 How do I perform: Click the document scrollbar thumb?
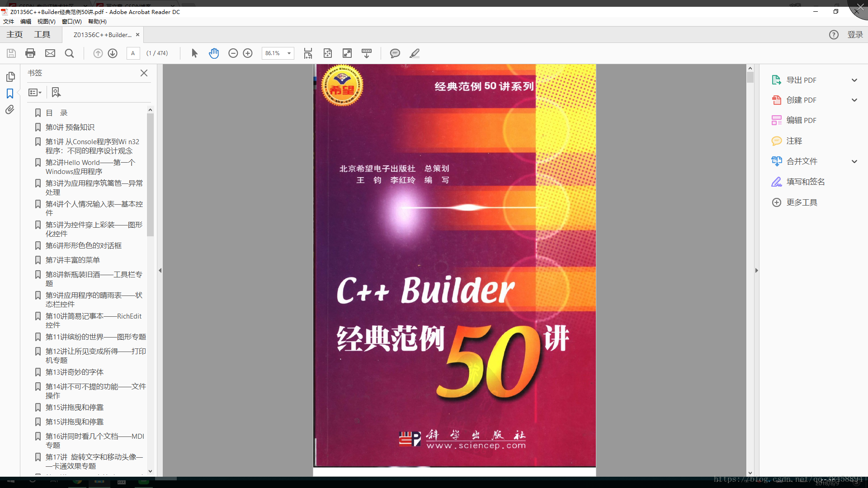(750, 77)
